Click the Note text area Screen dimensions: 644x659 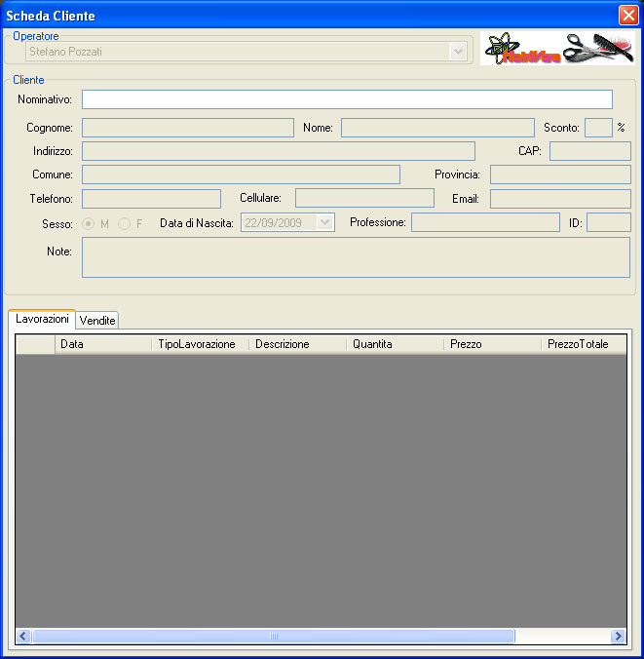[356, 257]
